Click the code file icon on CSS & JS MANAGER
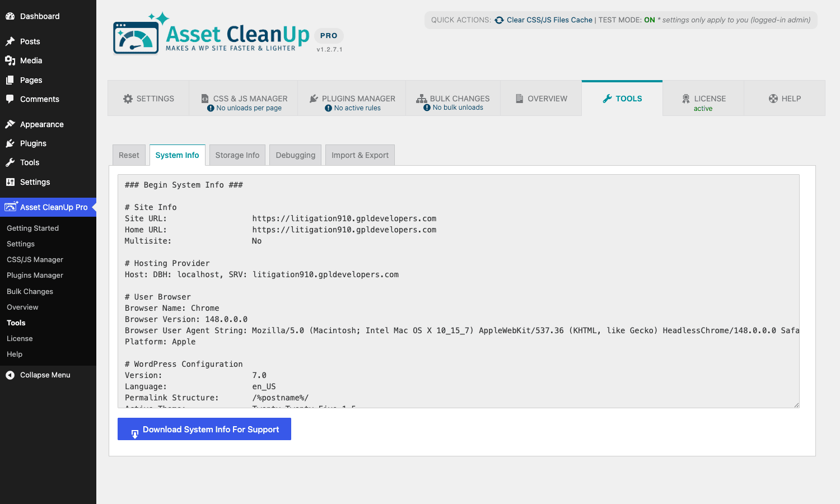840x504 pixels. (205, 99)
